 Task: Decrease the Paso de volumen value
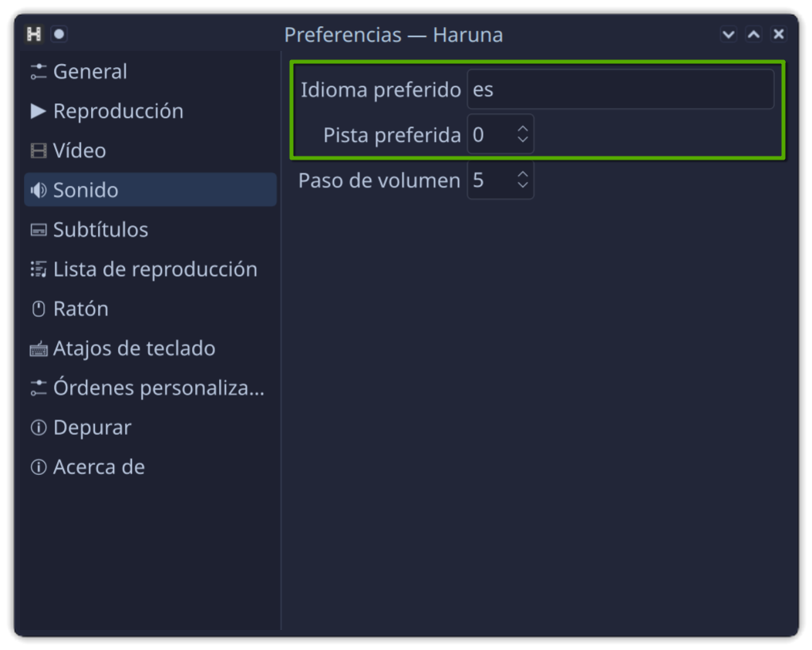[x=523, y=186]
